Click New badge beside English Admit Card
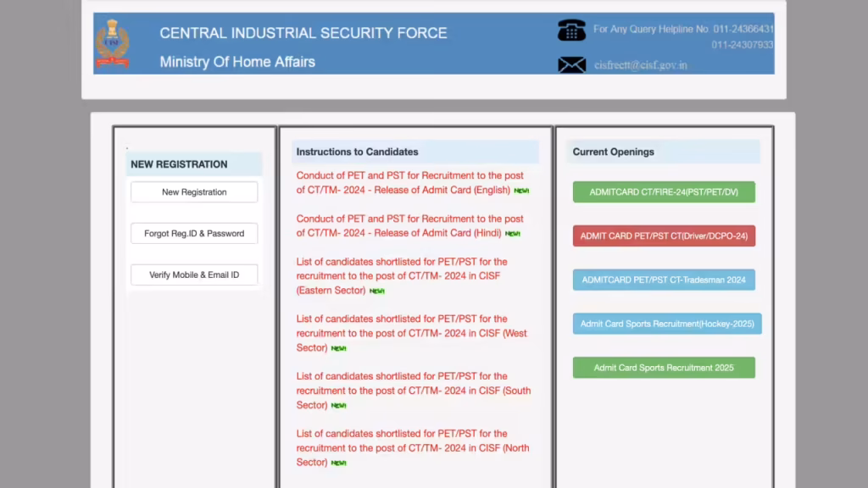 pos(521,191)
